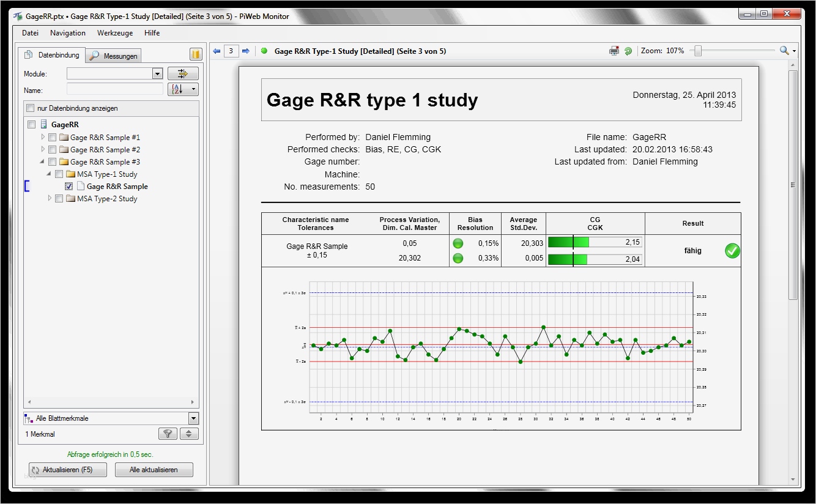Click the printer icon in report toolbar

coord(614,51)
